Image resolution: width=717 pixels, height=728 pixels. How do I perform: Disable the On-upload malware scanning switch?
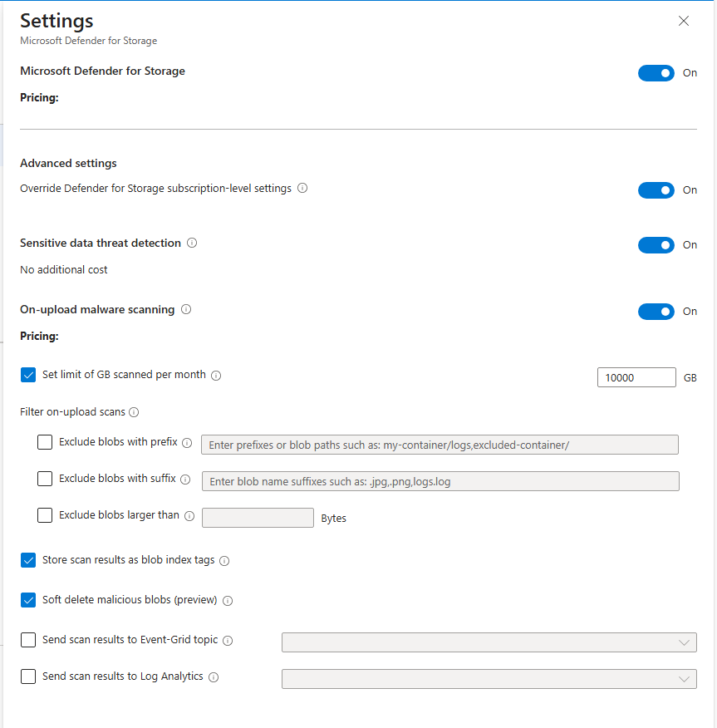pyautogui.click(x=656, y=312)
